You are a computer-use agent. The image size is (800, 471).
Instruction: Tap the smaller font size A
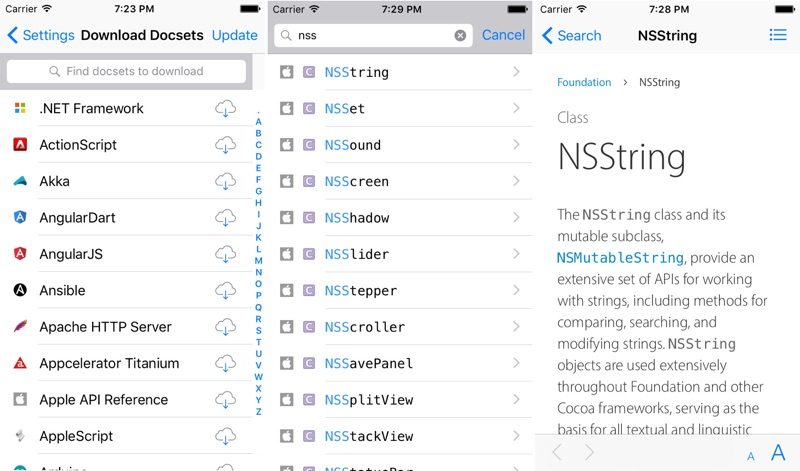(x=751, y=456)
